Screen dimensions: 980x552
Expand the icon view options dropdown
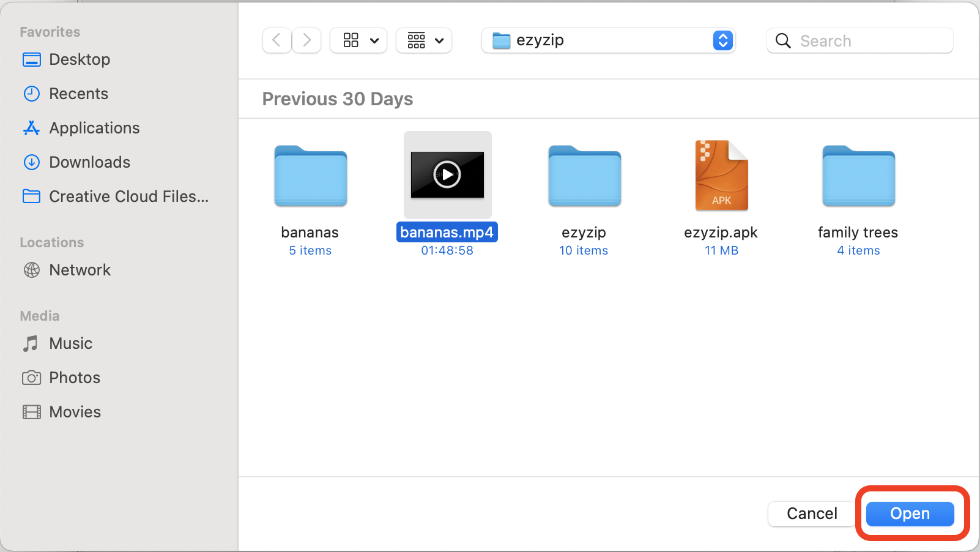click(358, 40)
